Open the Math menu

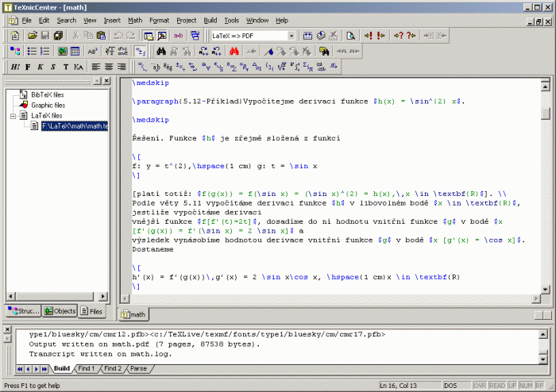[135, 21]
